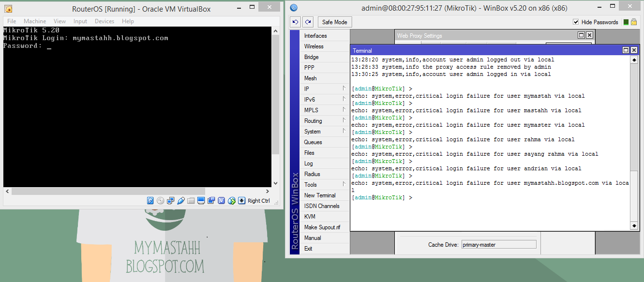Open Manual in WinBox sidebar
The width and height of the screenshot is (644, 282).
325,238
